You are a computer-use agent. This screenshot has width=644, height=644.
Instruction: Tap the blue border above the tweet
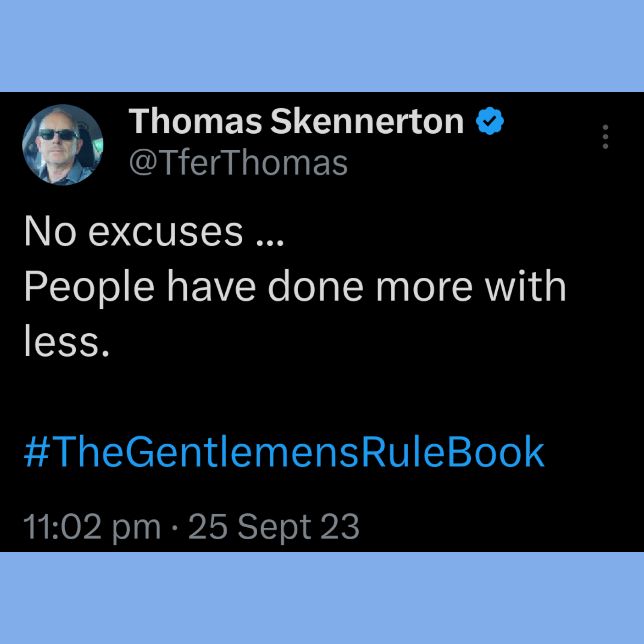click(322, 46)
